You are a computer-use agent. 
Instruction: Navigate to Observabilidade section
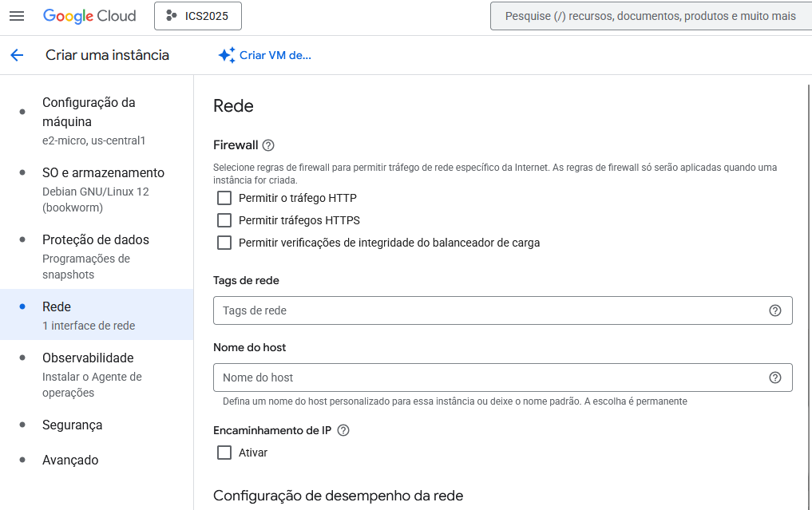[88, 358]
